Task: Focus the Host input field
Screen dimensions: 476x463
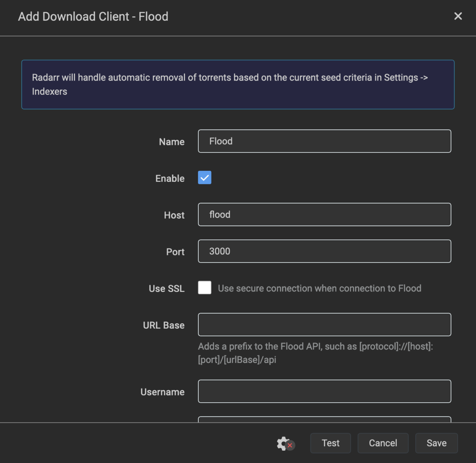Action: [x=324, y=215]
